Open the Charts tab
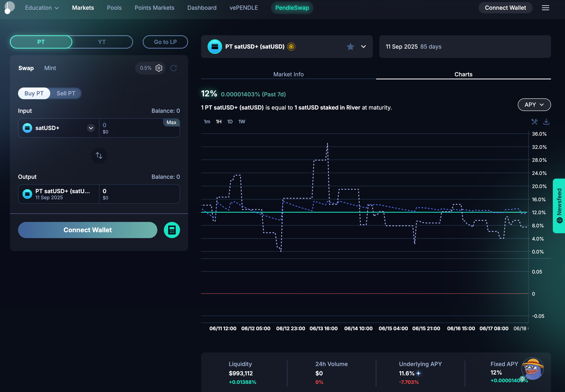The height and width of the screenshot is (392, 565). (463, 74)
